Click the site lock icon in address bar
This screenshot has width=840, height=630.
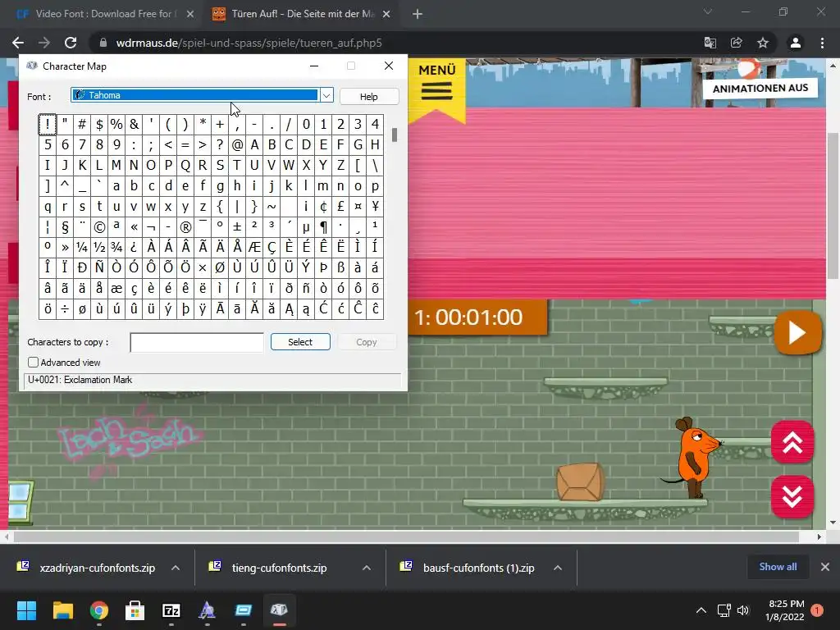point(103,43)
